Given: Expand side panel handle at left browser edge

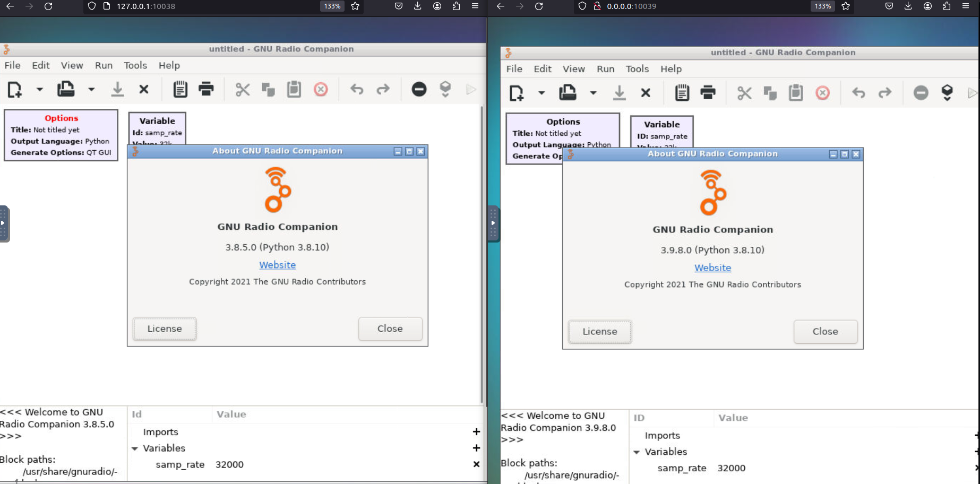Looking at the screenshot, I should point(4,223).
